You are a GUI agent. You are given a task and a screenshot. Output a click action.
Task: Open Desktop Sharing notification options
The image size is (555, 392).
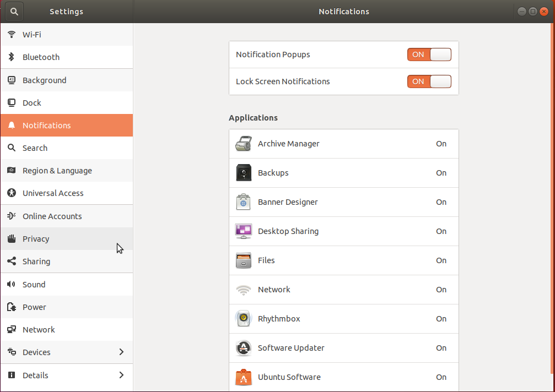(344, 231)
